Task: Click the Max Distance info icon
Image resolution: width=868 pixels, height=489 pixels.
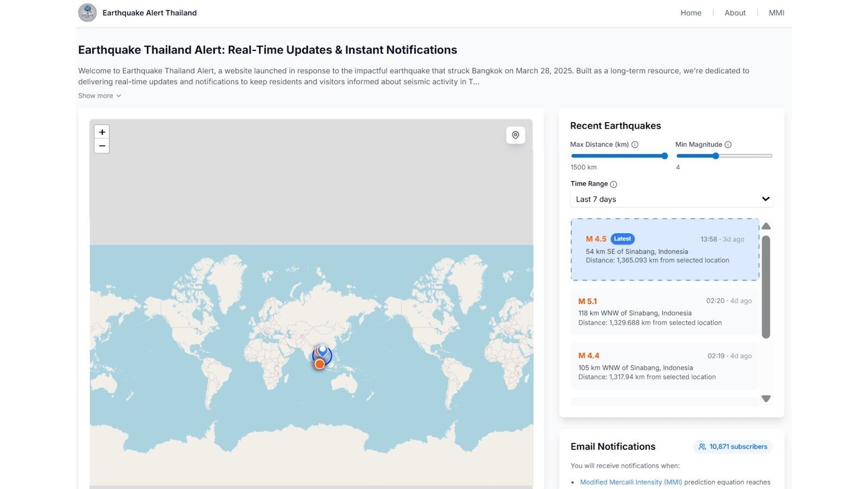Action: click(635, 144)
